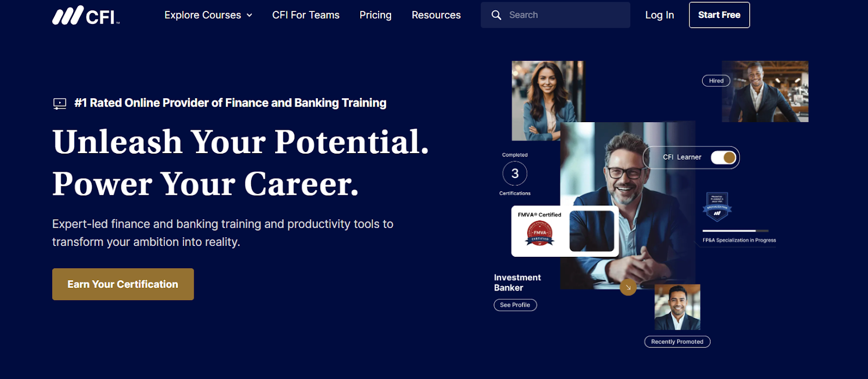This screenshot has height=379, width=868.
Task: Click the FP&A Specialization in Progress text
Action: point(739,240)
